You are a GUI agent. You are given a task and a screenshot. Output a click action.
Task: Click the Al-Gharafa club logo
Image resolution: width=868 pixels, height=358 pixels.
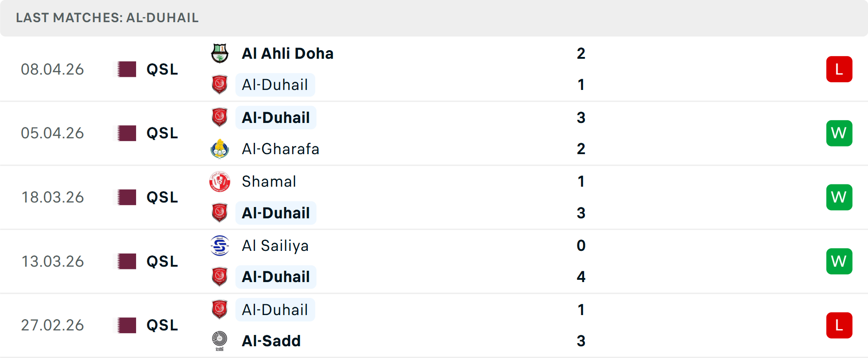point(220,149)
